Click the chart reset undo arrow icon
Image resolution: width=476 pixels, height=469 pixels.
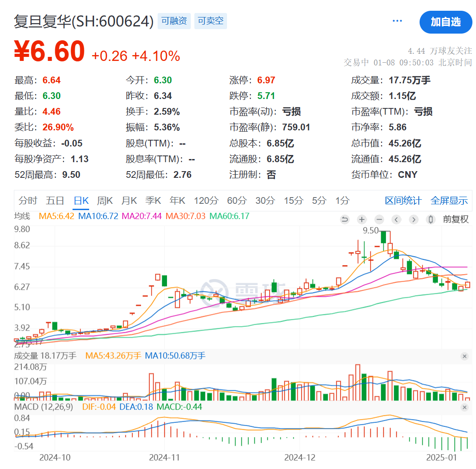[344, 219]
